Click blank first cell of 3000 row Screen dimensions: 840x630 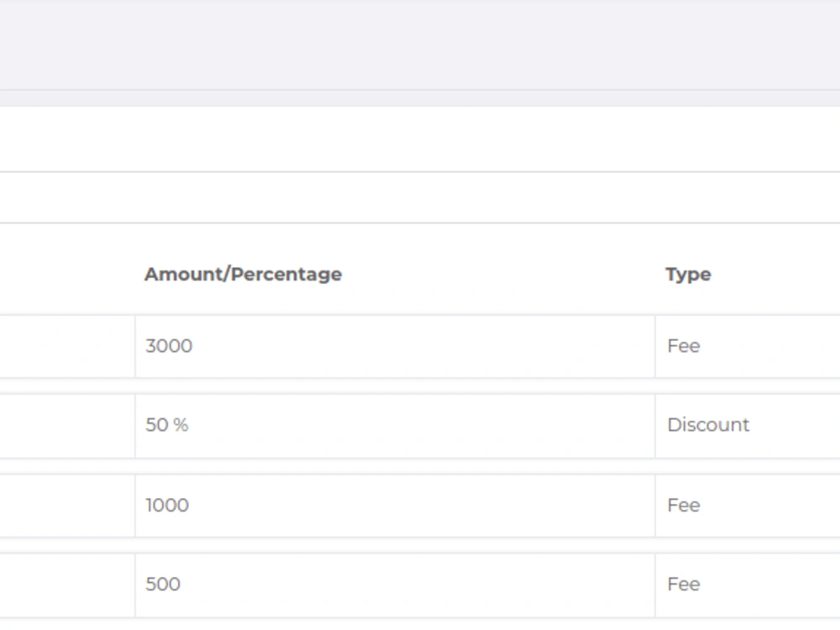pyautogui.click(x=67, y=346)
